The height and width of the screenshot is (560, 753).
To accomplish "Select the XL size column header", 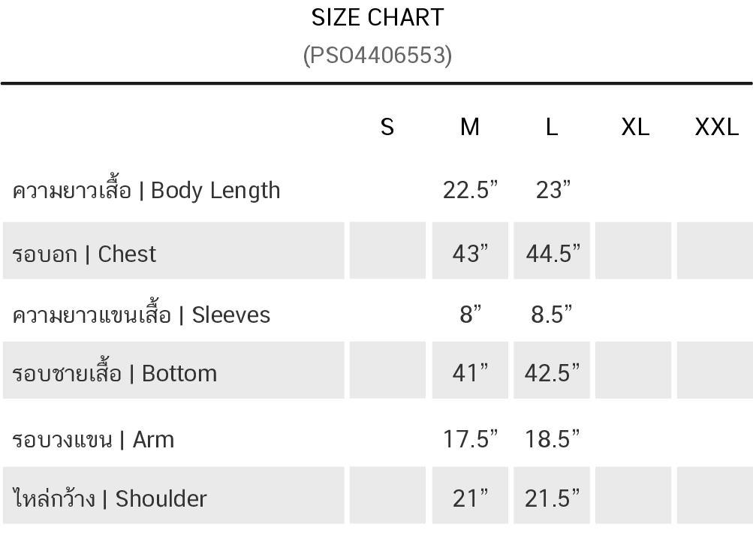I will [634, 128].
